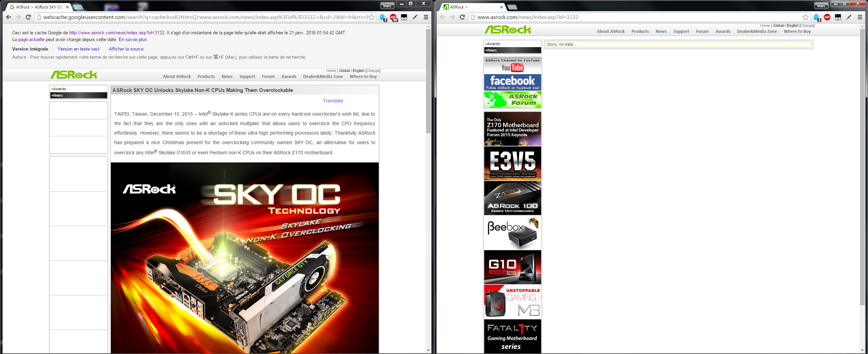Click the left window vertical scrollbar thumb

(428, 81)
